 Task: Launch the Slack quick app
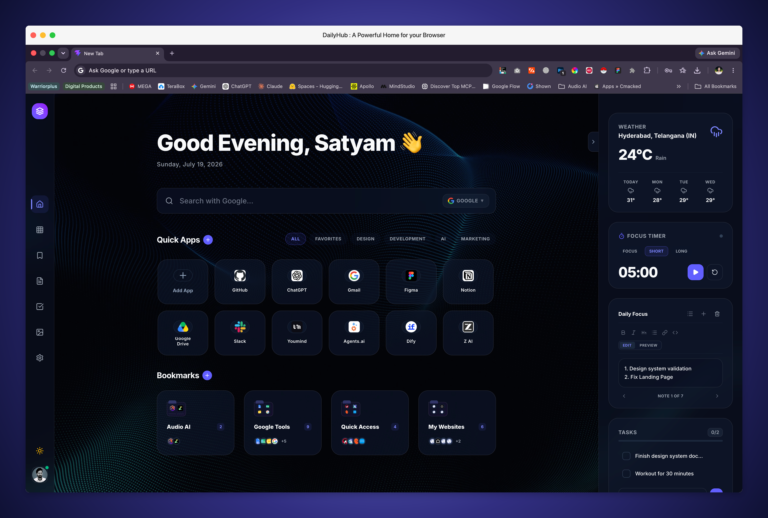tap(240, 333)
